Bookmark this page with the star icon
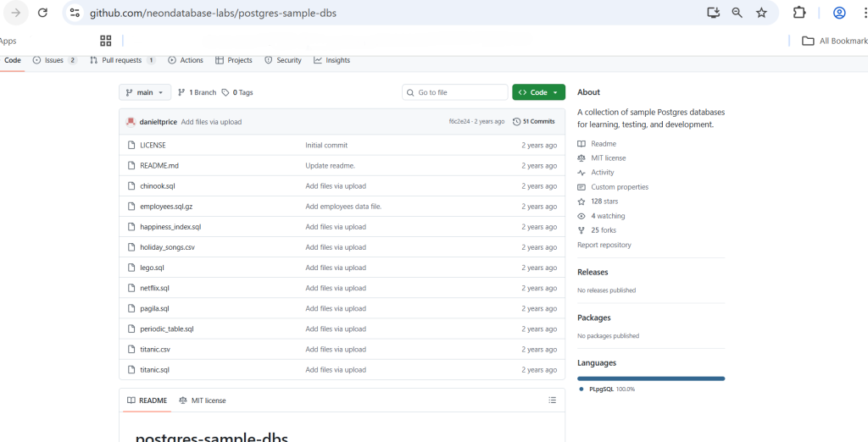Image resolution: width=868 pixels, height=442 pixels. (x=761, y=13)
